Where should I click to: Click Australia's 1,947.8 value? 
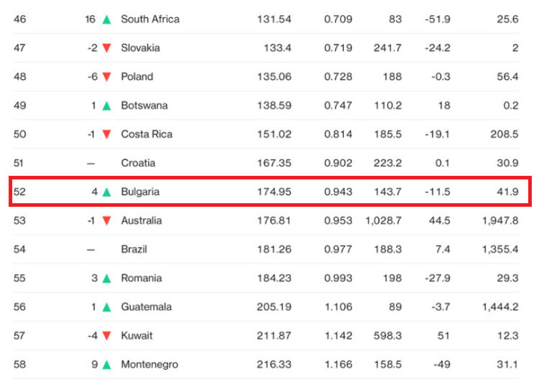[x=500, y=220]
